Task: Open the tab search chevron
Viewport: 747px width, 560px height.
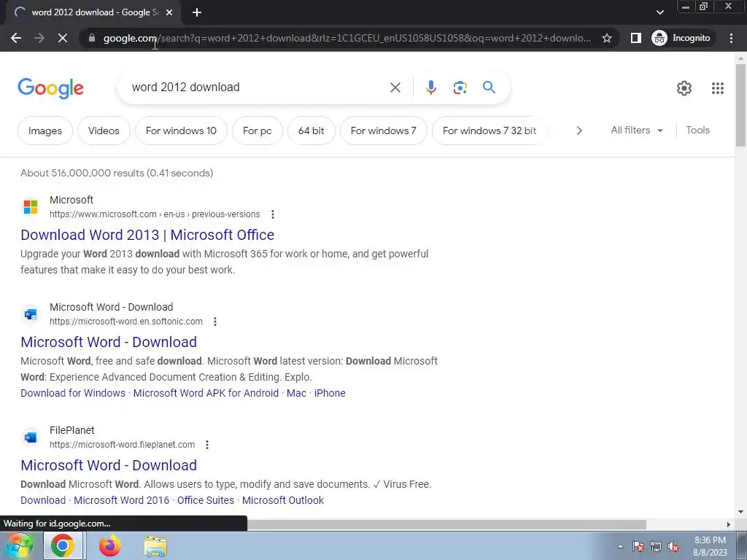Action: pos(659,12)
